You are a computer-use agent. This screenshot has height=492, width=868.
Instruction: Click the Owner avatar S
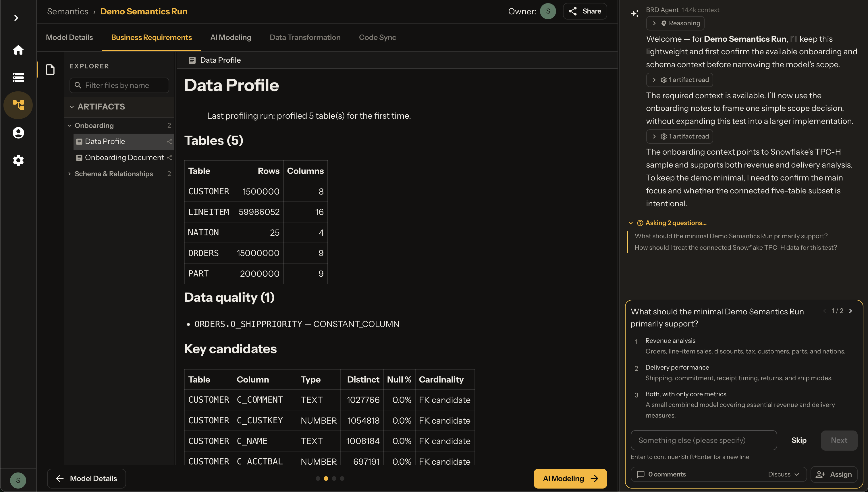(x=548, y=11)
